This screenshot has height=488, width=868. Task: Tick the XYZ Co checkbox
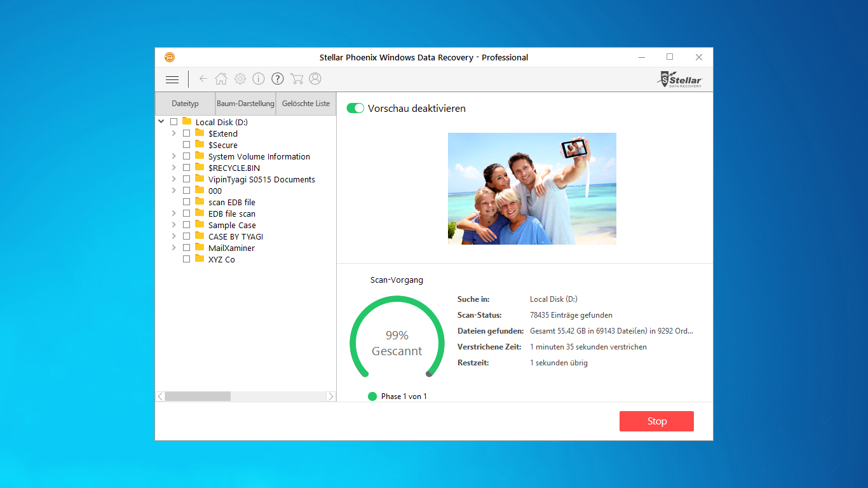pyautogui.click(x=186, y=259)
